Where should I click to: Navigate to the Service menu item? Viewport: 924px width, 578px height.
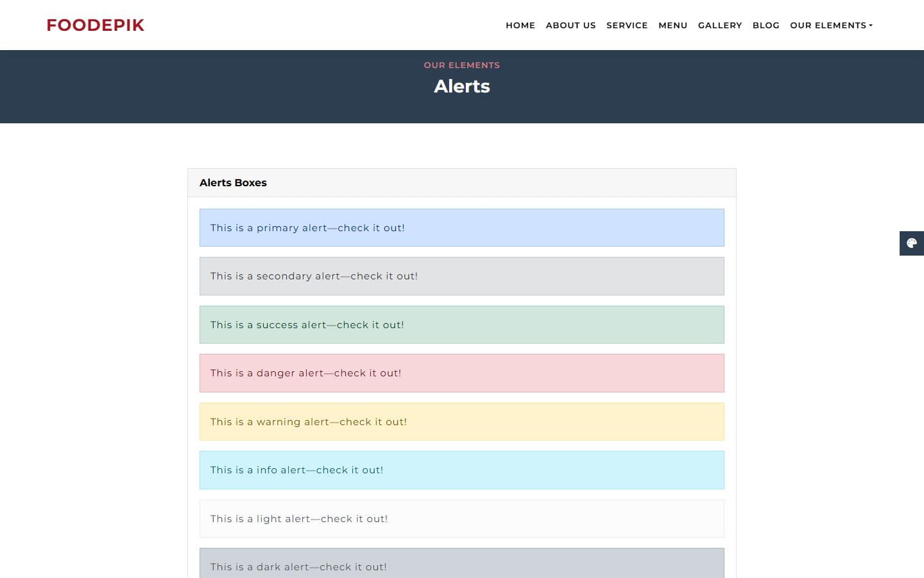click(x=627, y=25)
